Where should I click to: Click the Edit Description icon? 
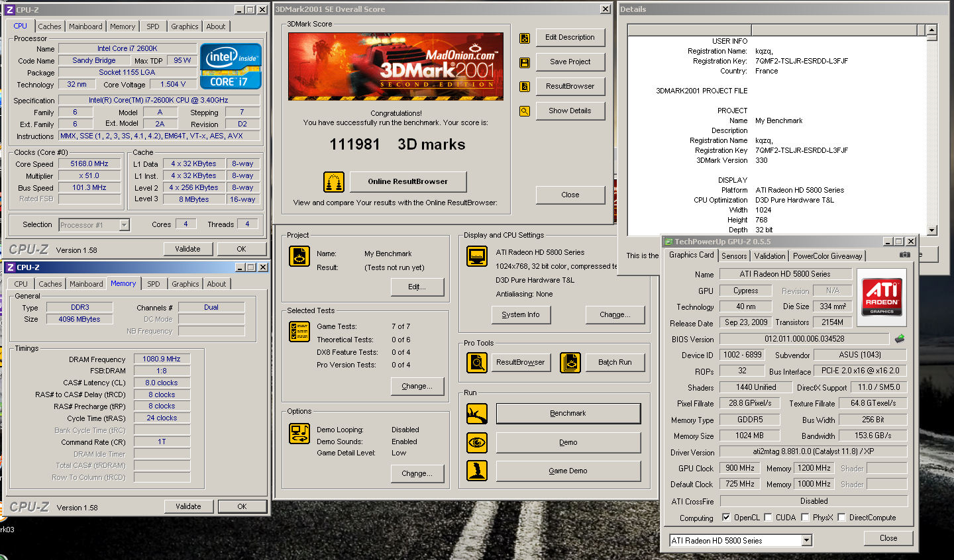[525, 38]
